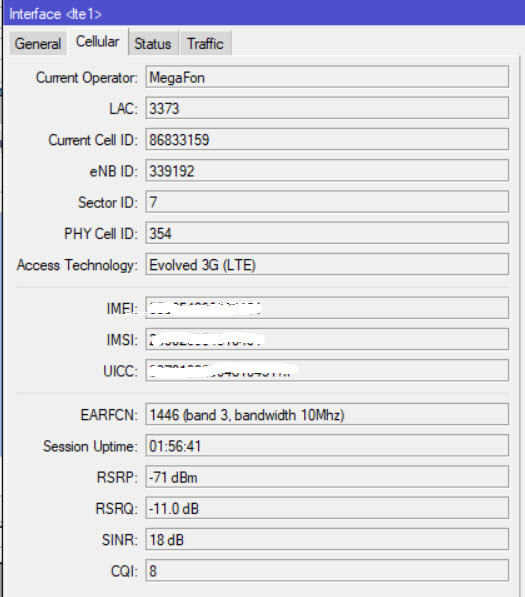This screenshot has width=525, height=597.
Task: Switch to the General tab
Action: coord(38,43)
